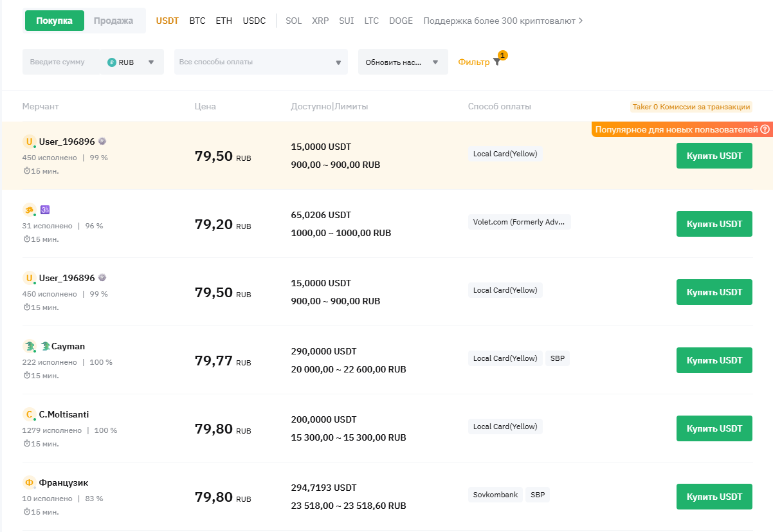Click verified badge next to first User_196896
773x532 pixels.
pos(102,142)
